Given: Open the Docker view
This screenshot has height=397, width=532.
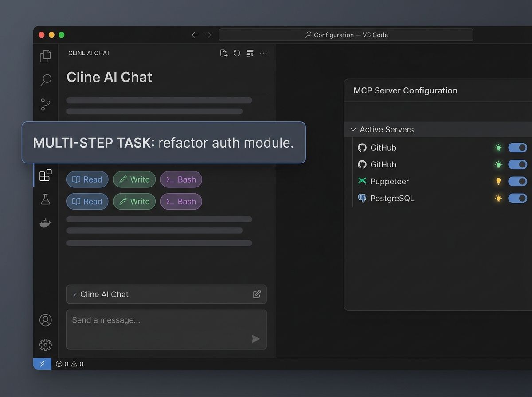Looking at the screenshot, I should tap(46, 223).
